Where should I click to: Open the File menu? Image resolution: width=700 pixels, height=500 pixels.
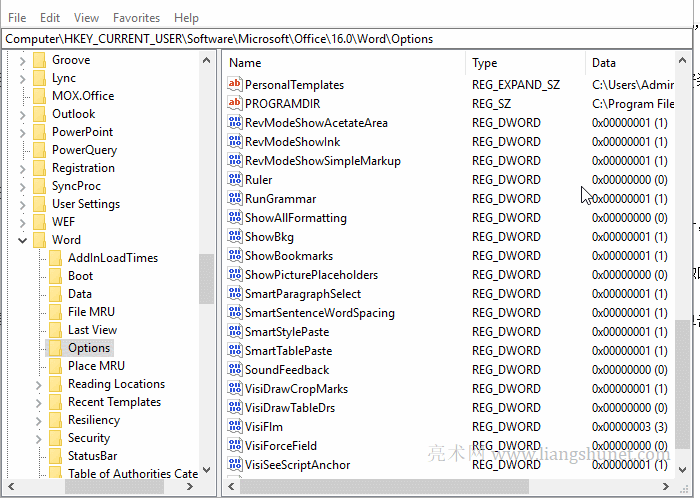pos(17,18)
